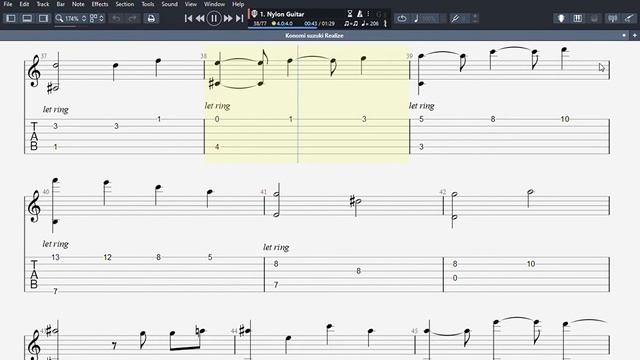Toggle the right inspector panel
This screenshot has width=640, height=360.
(43, 18)
